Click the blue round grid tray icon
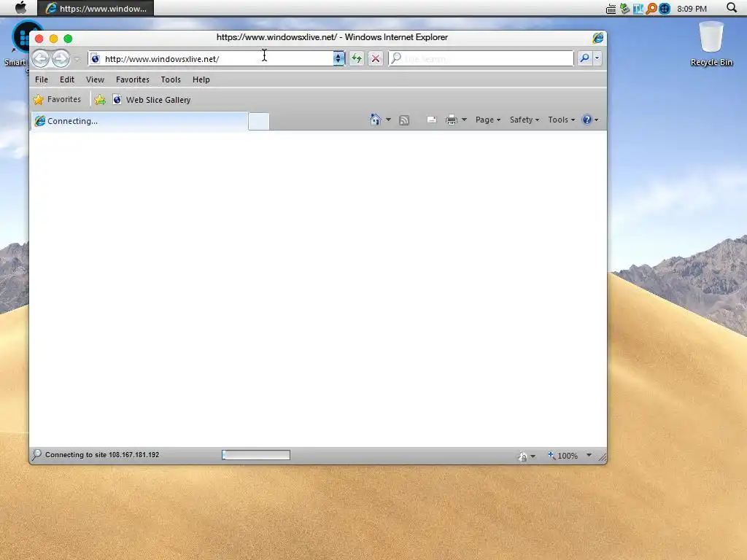This screenshot has width=747, height=560. 665,9
